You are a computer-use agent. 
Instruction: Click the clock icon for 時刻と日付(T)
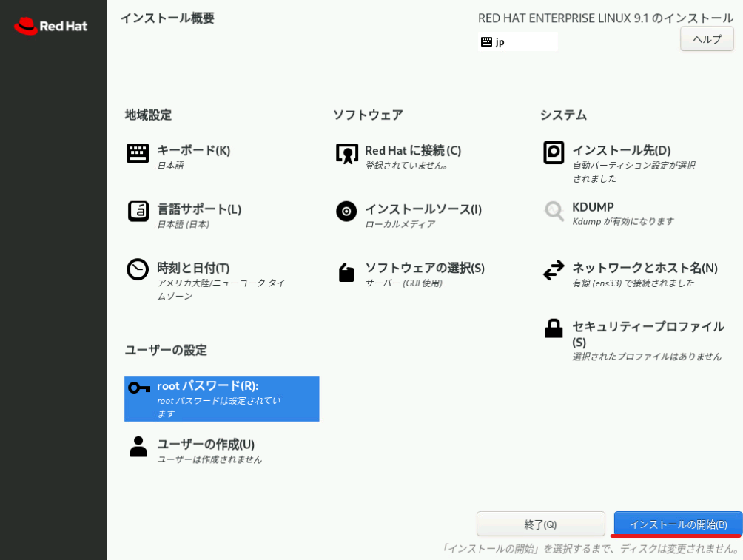tap(138, 269)
